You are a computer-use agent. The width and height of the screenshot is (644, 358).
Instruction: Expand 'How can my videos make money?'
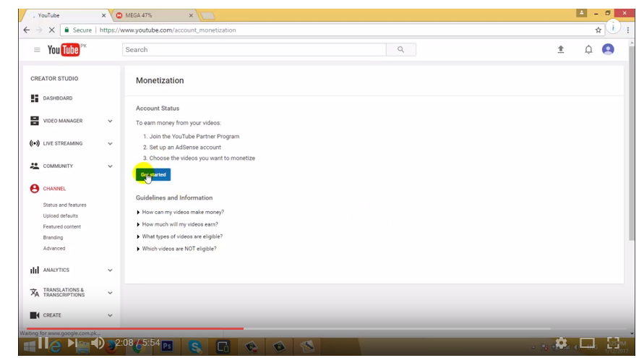pyautogui.click(x=180, y=212)
